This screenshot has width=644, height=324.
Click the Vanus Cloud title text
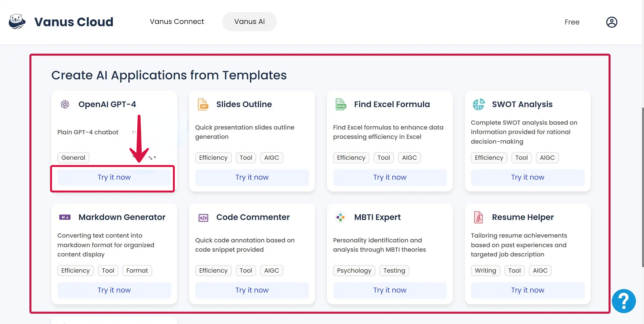[x=74, y=22]
